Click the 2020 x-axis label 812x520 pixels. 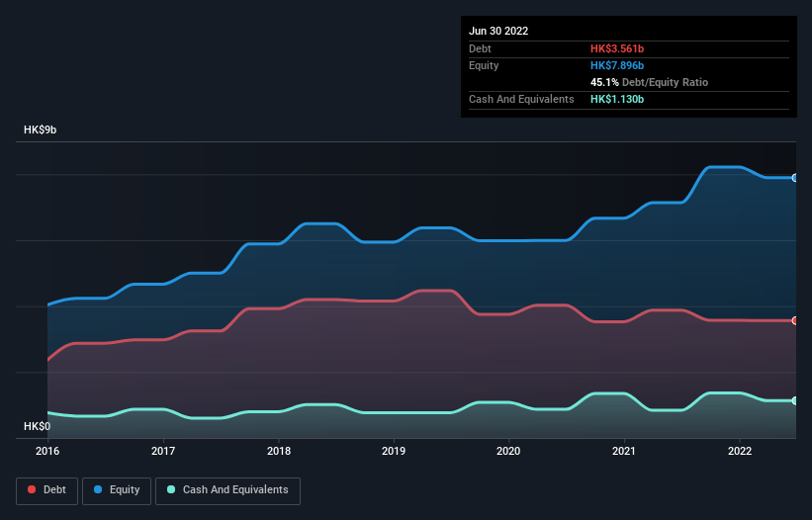(508, 451)
